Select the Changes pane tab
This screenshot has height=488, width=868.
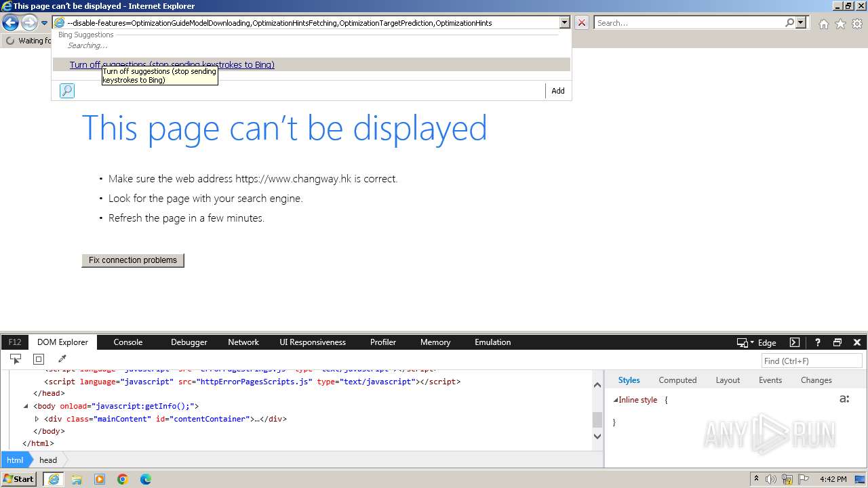pos(816,380)
